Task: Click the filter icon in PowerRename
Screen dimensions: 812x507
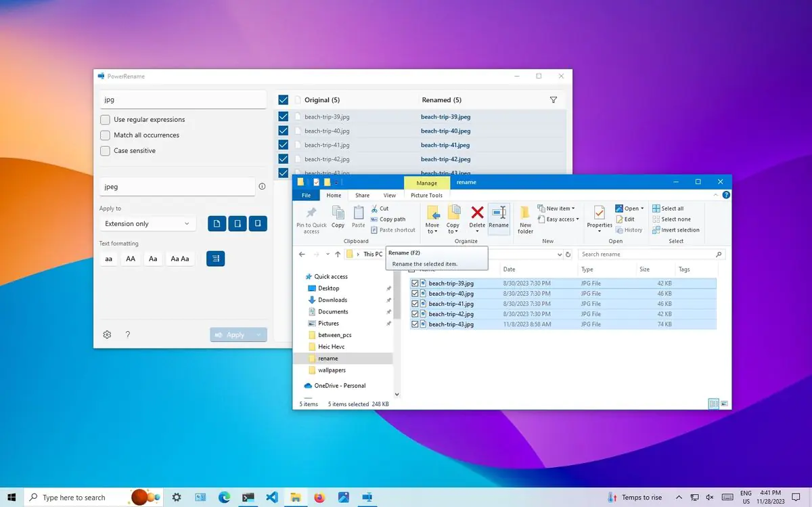Action: [x=554, y=100]
